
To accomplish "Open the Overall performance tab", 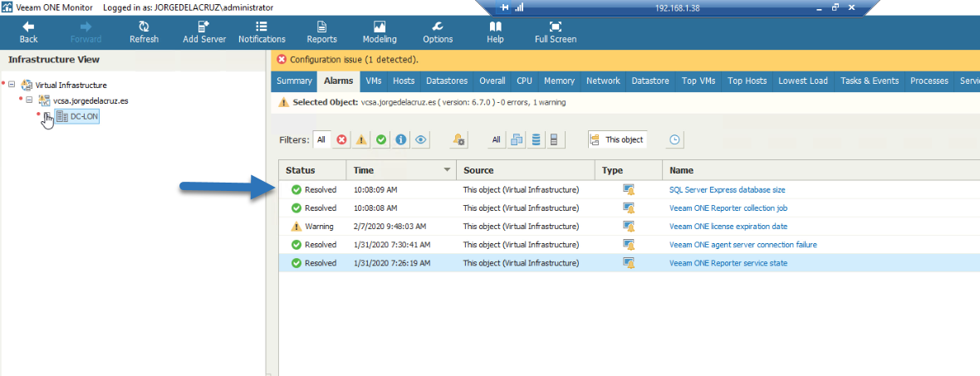I will [x=492, y=81].
